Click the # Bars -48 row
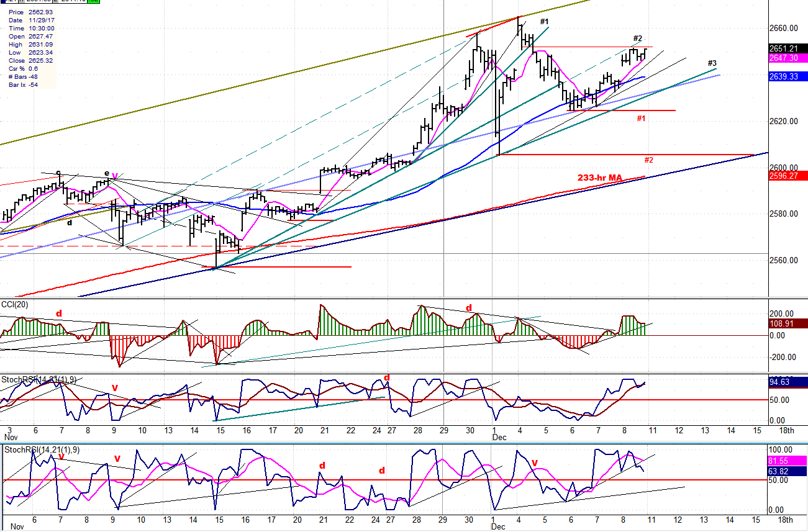The image size is (808, 532). (24, 77)
